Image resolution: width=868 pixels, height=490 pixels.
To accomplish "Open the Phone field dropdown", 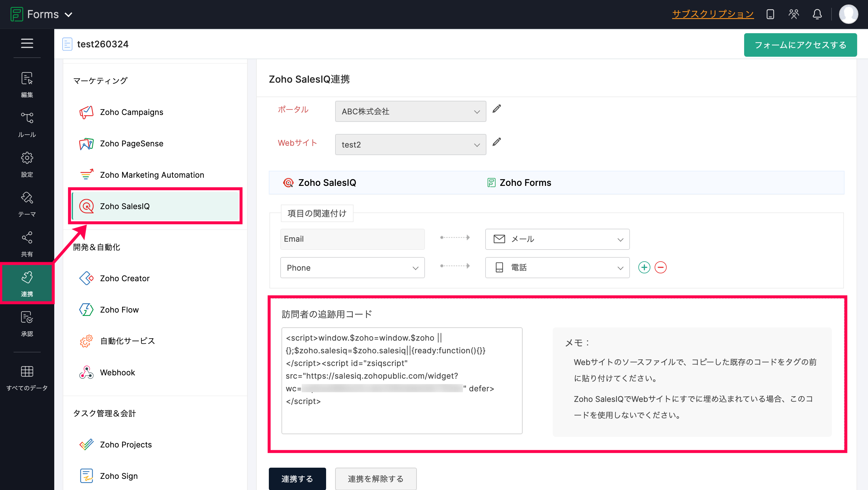I will point(352,267).
